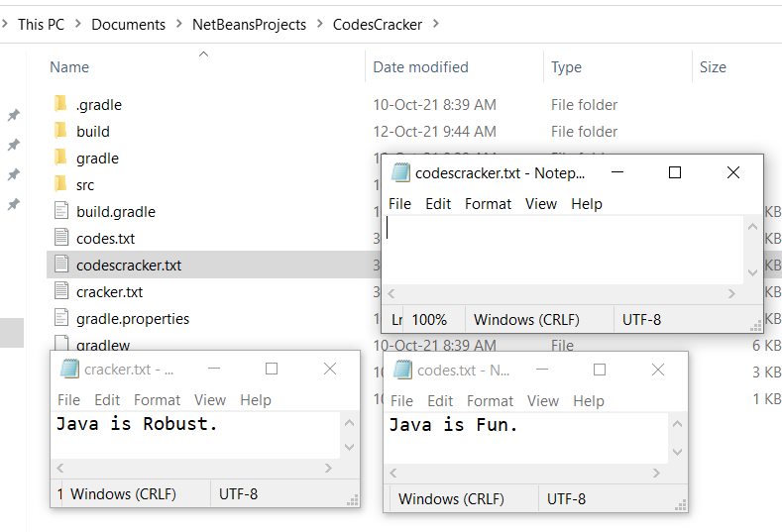This screenshot has height=532, width=782.
Task: Navigate to Documents in address bar
Action: coord(128,25)
